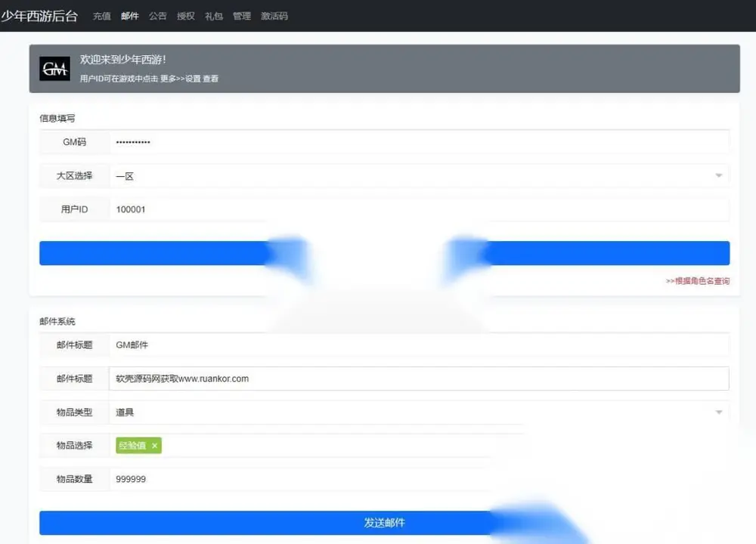Open the 大区选择 dropdown arrow
Viewport: 756px width, 544px height.
coord(718,175)
